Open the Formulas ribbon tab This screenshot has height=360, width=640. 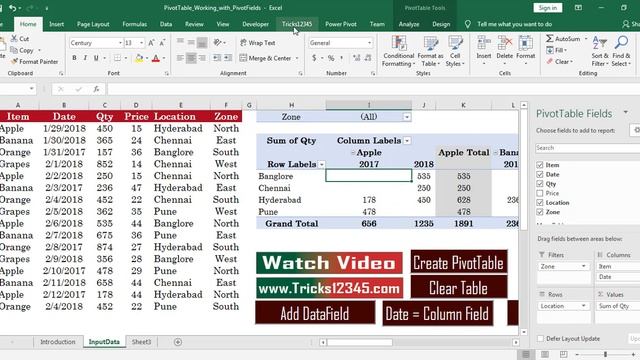pyautogui.click(x=134, y=24)
